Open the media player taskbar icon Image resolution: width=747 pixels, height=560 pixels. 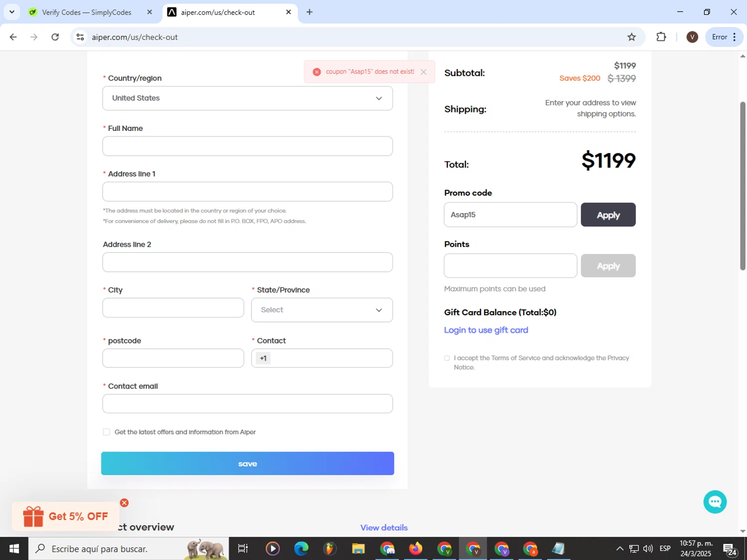pos(272,549)
